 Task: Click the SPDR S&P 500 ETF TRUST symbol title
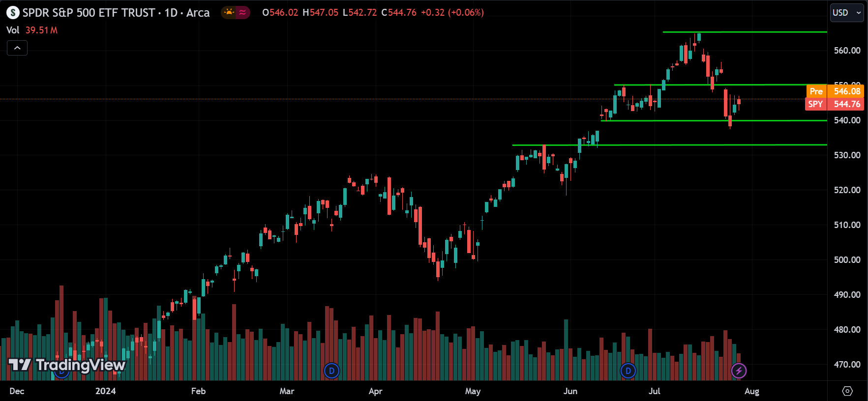tap(116, 13)
